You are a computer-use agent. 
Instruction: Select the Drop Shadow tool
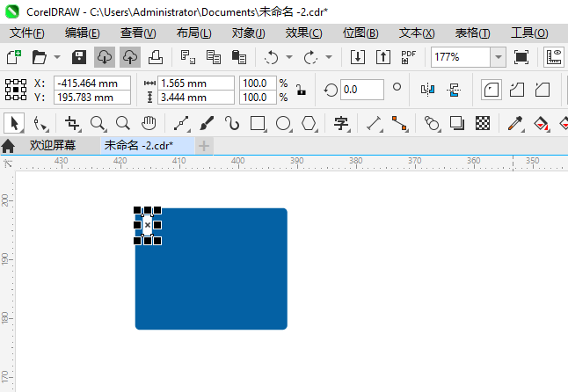457,123
